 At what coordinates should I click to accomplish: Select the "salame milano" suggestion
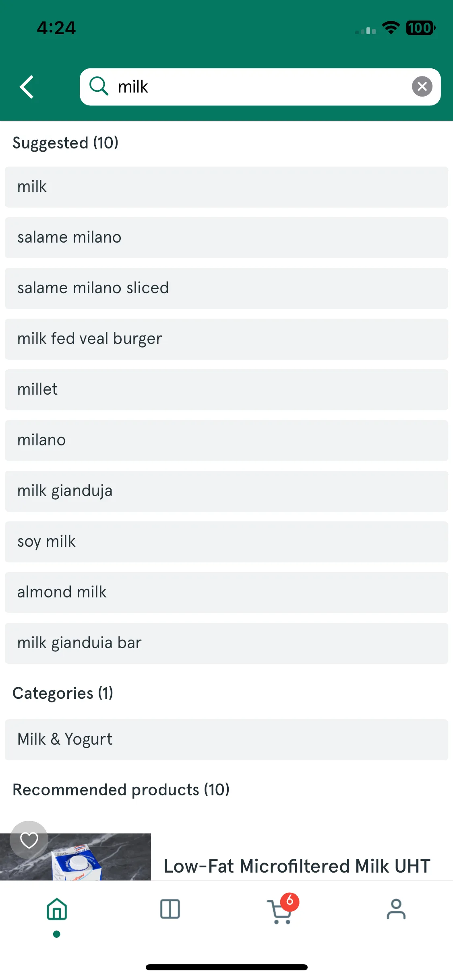[x=226, y=238]
